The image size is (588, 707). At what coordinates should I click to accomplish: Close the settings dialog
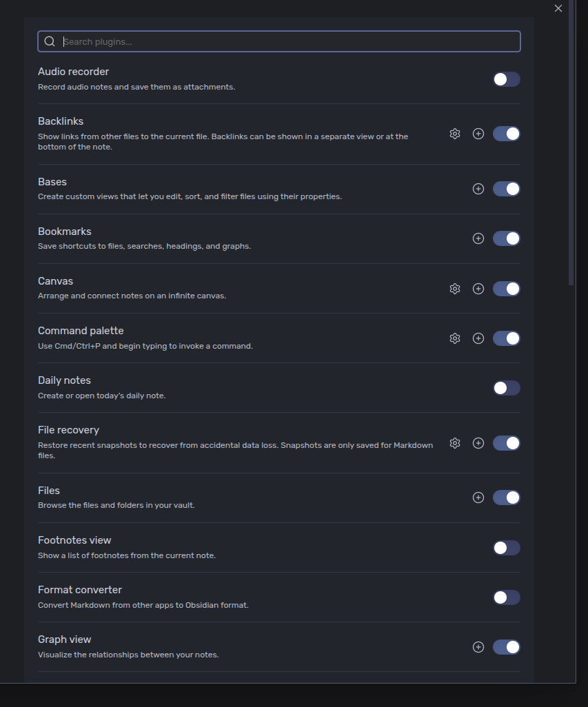(x=558, y=8)
